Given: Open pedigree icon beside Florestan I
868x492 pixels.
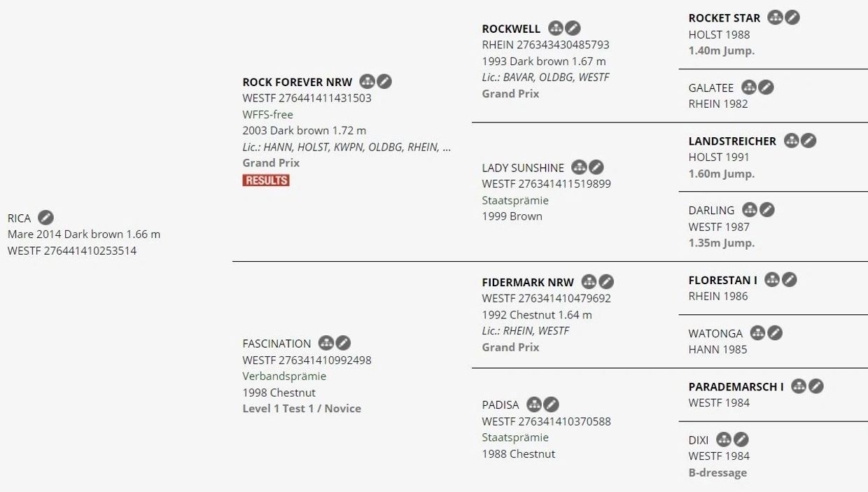Looking at the screenshot, I should coord(772,280).
